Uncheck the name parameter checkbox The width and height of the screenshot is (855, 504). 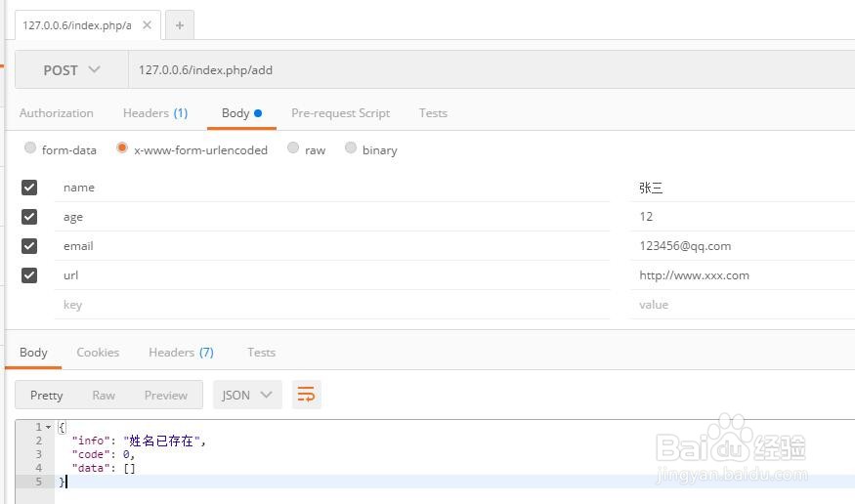click(x=29, y=188)
